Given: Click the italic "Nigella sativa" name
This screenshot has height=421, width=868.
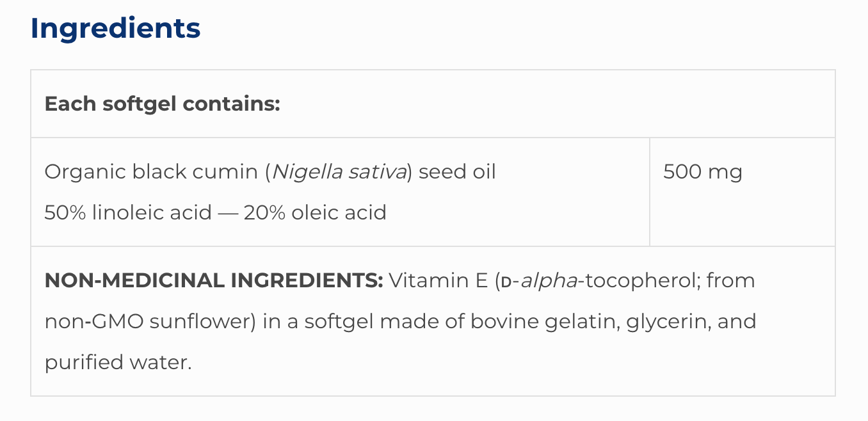Looking at the screenshot, I should click(340, 172).
